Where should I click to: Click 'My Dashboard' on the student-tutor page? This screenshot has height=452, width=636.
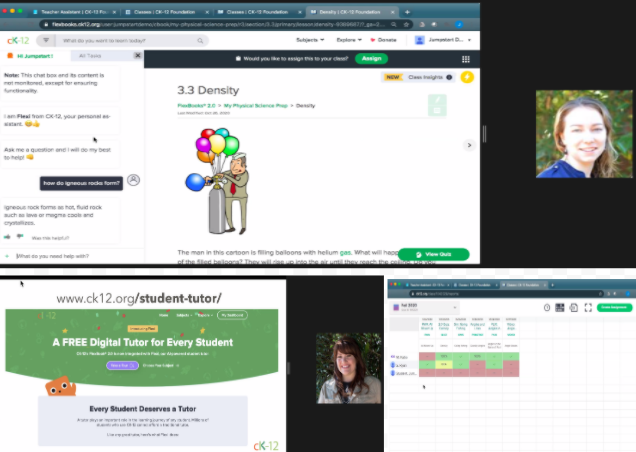pos(232,315)
